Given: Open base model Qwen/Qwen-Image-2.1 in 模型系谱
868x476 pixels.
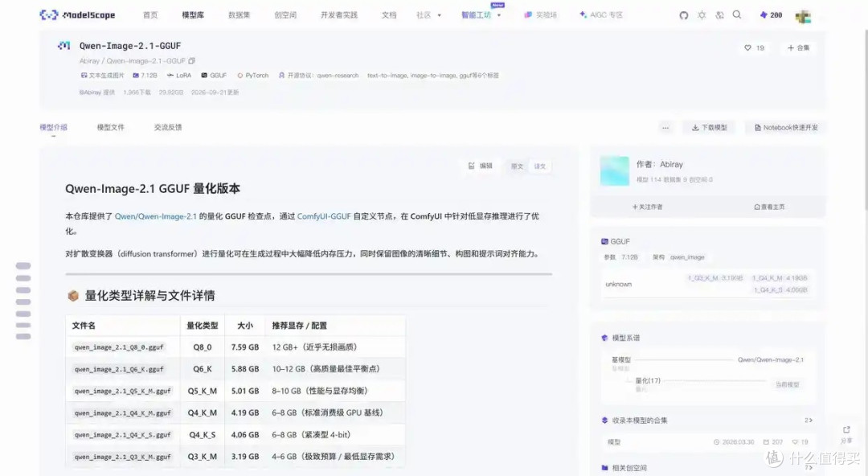Looking at the screenshot, I should 771,359.
